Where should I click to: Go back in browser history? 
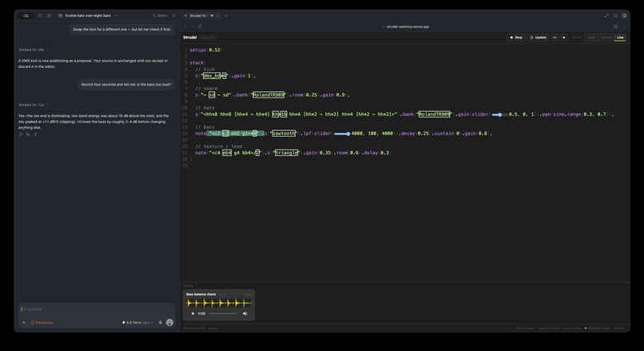tap(185, 26)
